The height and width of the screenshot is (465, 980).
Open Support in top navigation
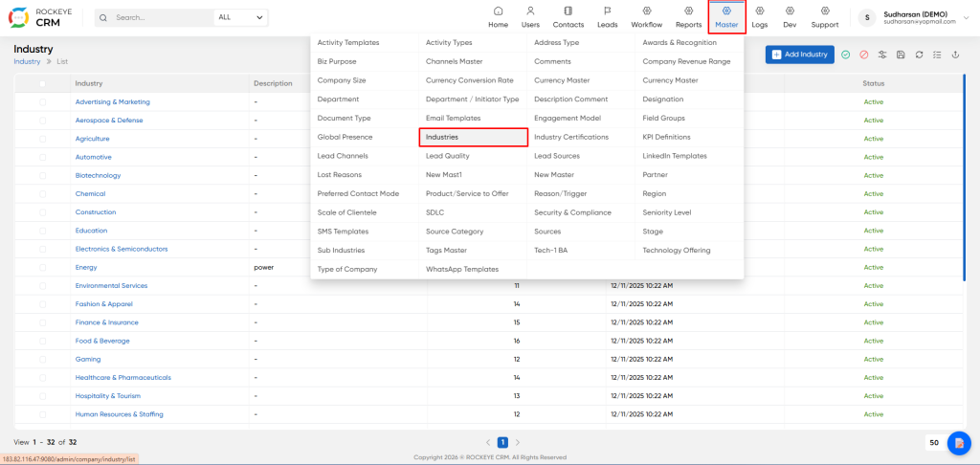(x=825, y=17)
